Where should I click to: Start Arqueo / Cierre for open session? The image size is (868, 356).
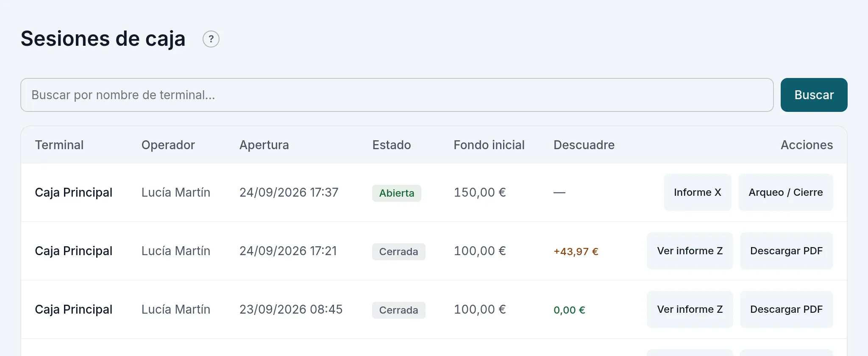point(786,192)
